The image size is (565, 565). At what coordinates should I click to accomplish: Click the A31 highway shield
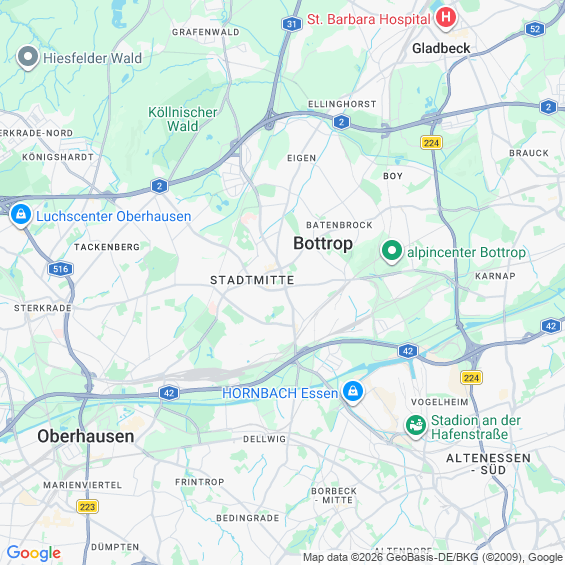(x=292, y=24)
